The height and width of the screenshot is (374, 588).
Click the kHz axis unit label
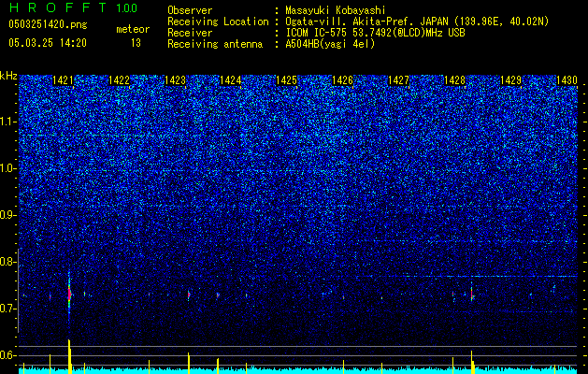click(8, 76)
